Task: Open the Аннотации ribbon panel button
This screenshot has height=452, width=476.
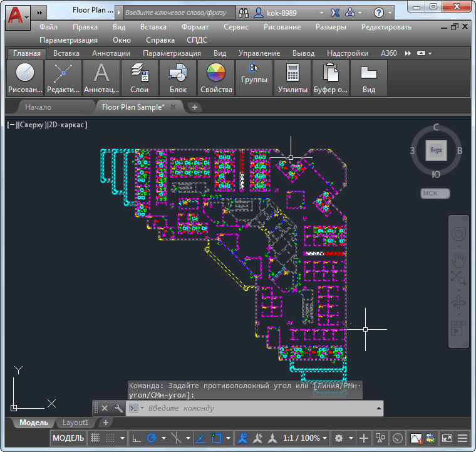Action: point(101,78)
